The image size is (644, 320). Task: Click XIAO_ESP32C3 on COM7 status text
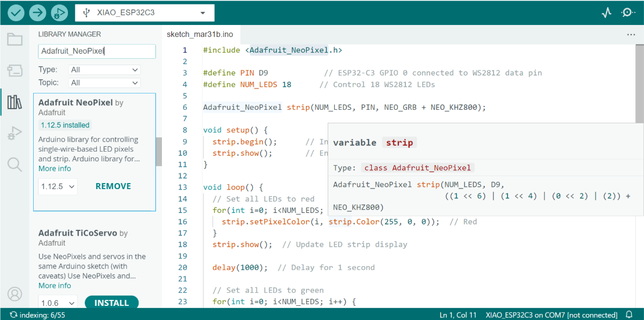(x=552, y=315)
